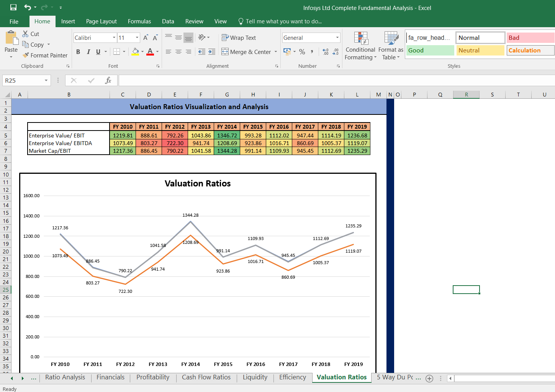Apply the Good cell style
This screenshot has height=392, width=555.
[x=430, y=50]
